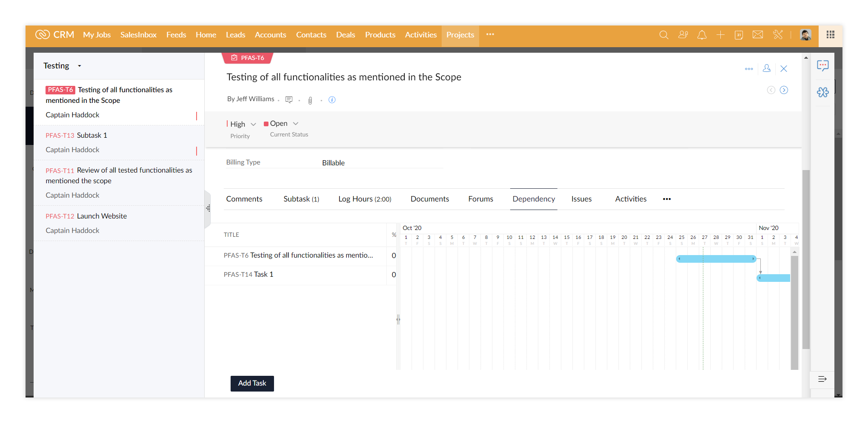Open the chat bubble icon in right sidebar
This screenshot has height=423, width=868.
(822, 65)
